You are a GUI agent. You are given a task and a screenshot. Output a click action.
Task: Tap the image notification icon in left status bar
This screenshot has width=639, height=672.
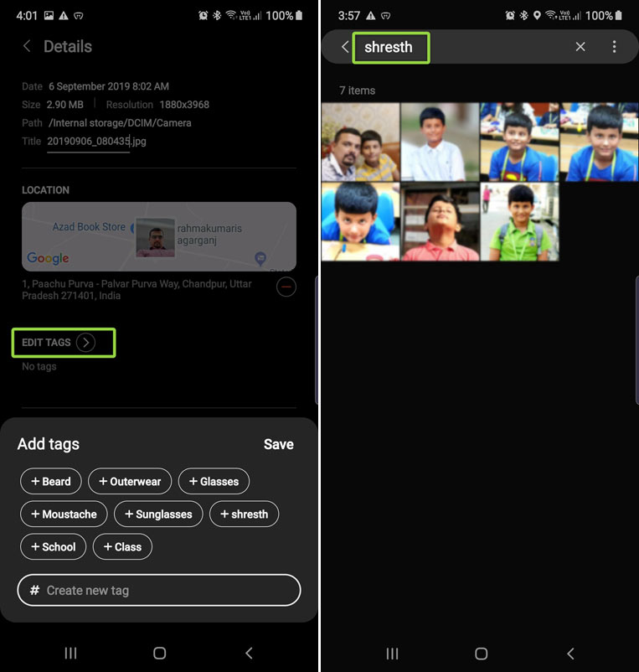click(x=49, y=16)
